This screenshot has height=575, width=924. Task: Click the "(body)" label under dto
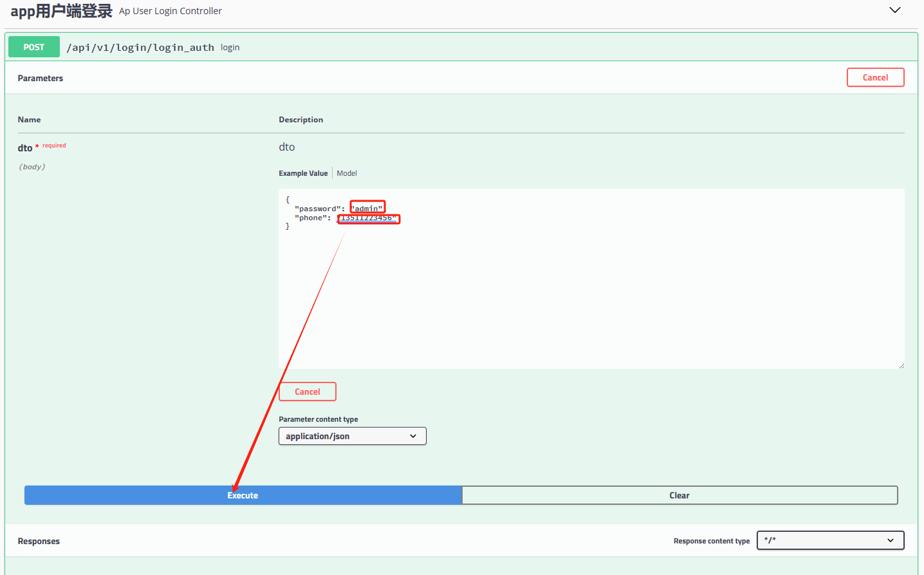click(x=32, y=167)
